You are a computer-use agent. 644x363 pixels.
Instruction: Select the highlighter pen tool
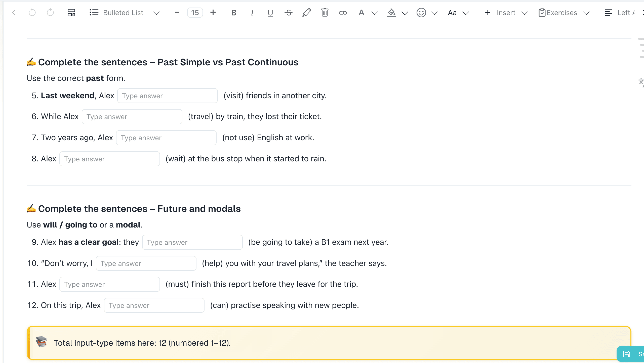pyautogui.click(x=307, y=13)
